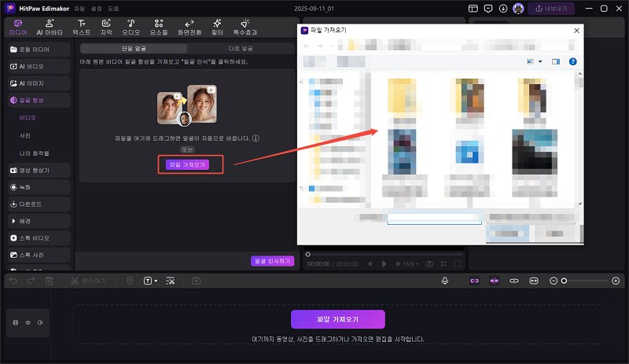
Task: Toggle the purple magnetic snap icon
Action: [x=495, y=281]
